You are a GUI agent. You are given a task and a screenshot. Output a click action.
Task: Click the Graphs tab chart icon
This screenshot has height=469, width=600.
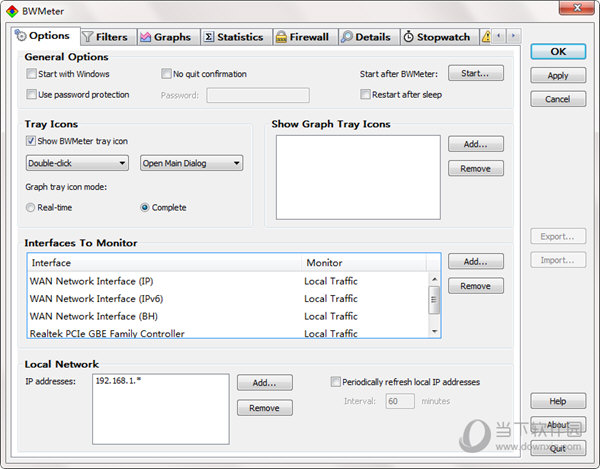pos(145,37)
